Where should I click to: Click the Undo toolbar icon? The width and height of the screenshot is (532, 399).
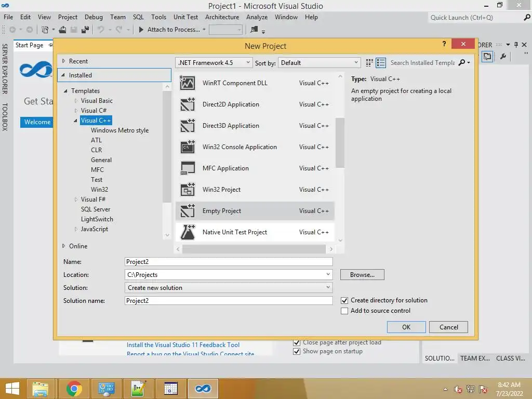click(x=101, y=30)
